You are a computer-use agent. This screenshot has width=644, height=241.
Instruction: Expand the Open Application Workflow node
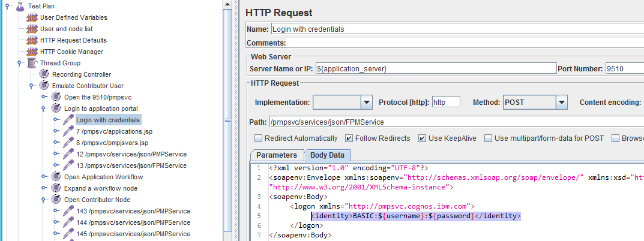[x=44, y=177]
